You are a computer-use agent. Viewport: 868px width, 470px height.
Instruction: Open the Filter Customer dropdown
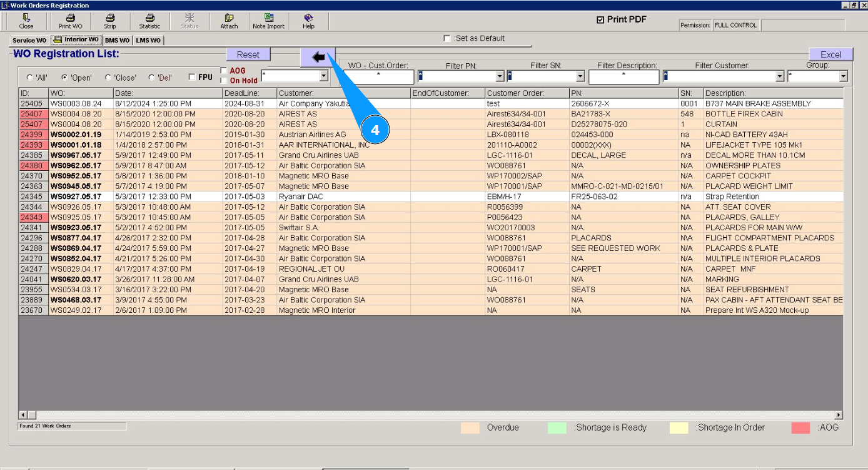click(x=780, y=76)
